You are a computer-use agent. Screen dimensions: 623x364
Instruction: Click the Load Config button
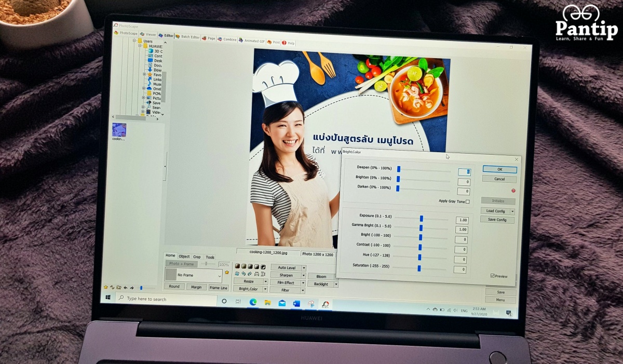[496, 211]
